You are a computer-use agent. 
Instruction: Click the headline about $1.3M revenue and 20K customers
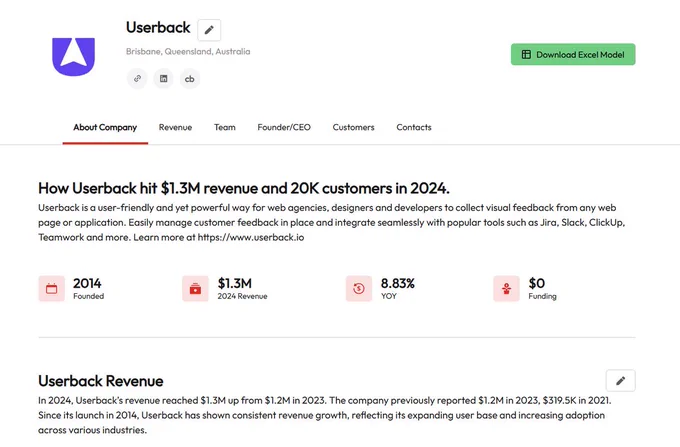(244, 188)
